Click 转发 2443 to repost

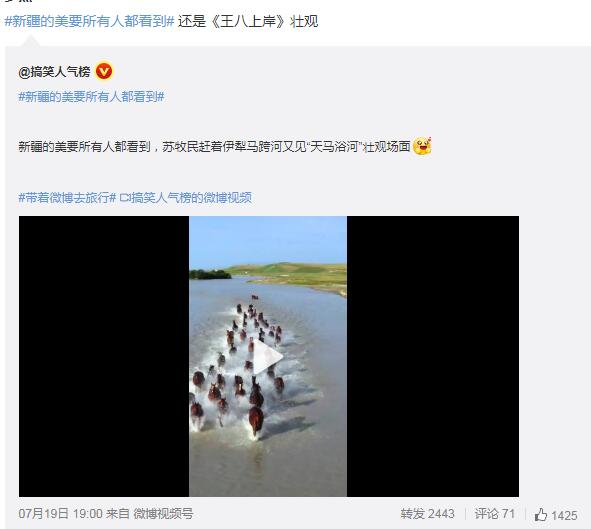427,514
